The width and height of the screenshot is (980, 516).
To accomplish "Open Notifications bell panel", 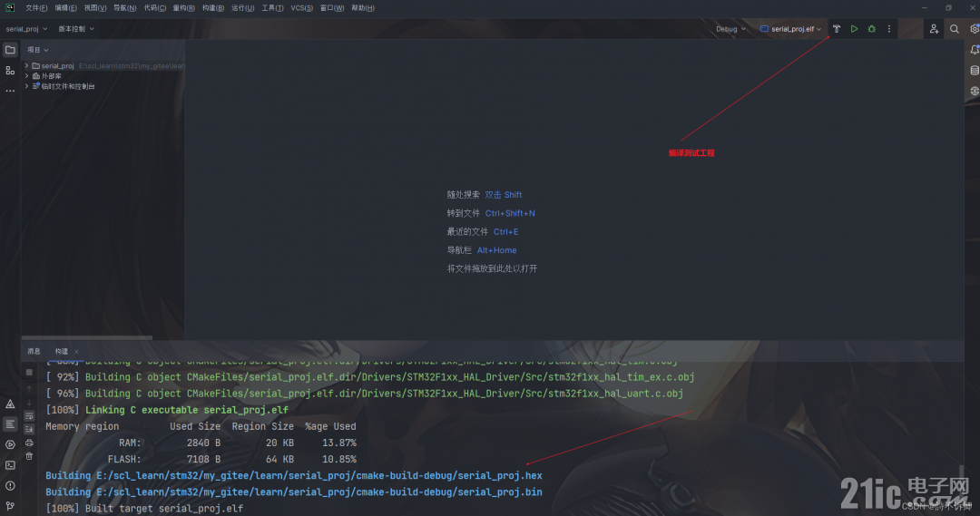I will click(x=975, y=50).
